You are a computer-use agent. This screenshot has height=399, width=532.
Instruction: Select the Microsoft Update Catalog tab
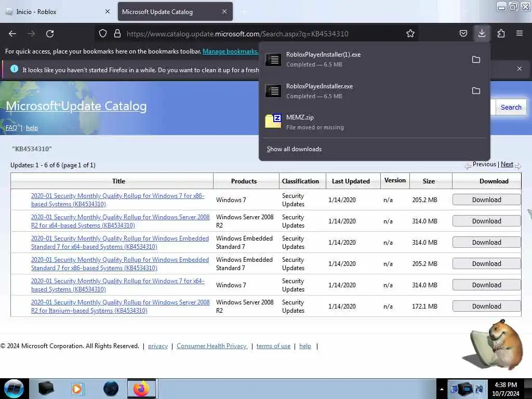[175, 11]
